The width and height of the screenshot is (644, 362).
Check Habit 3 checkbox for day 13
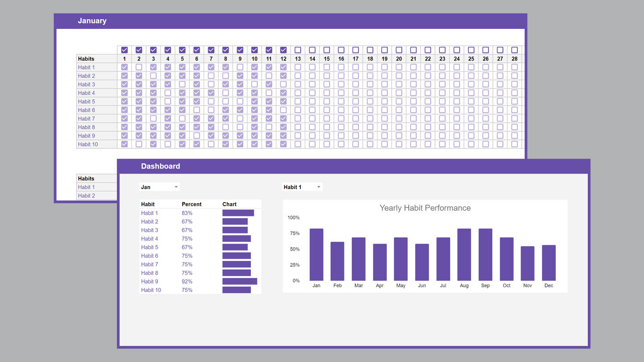[x=298, y=84]
